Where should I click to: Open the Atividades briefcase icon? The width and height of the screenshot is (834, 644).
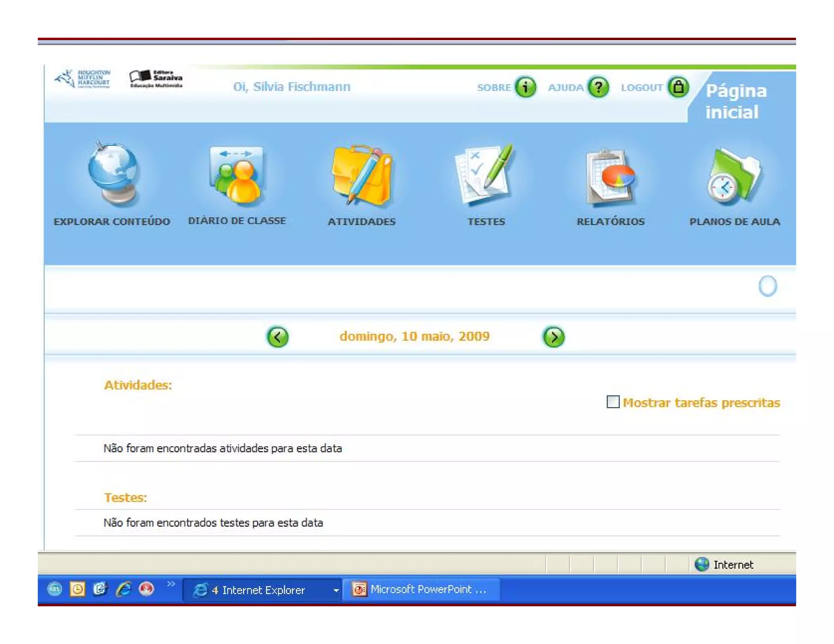point(362,175)
